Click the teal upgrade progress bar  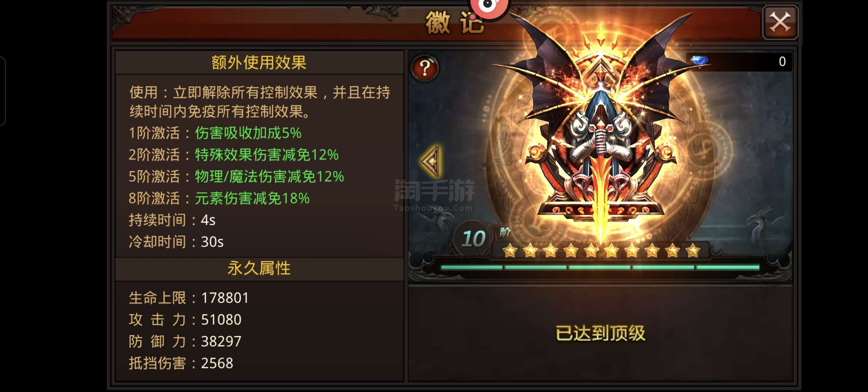[x=600, y=267]
